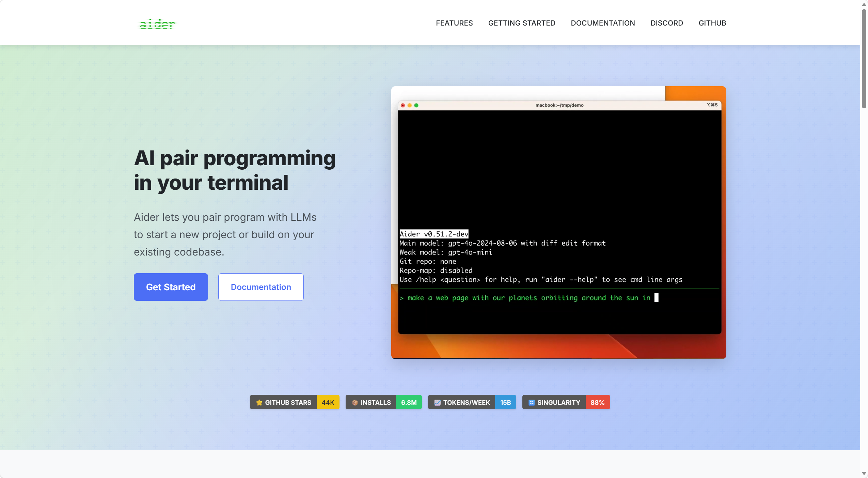Click the yellow minimize dot in terminal demo

[x=410, y=105]
